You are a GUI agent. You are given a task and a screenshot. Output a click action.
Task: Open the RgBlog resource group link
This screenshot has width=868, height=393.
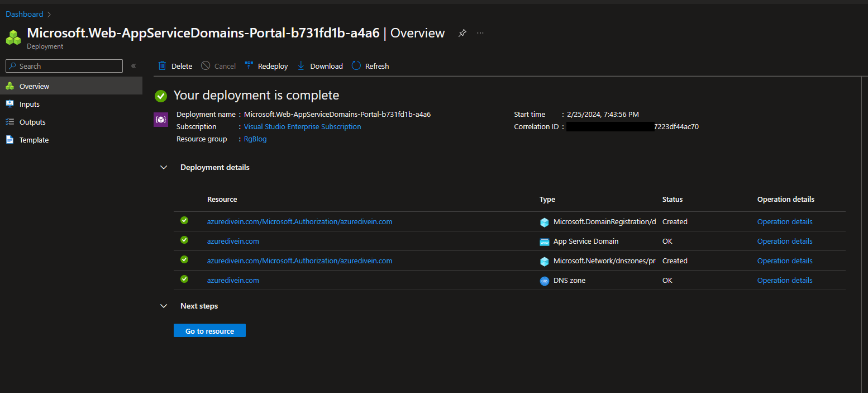(x=255, y=139)
